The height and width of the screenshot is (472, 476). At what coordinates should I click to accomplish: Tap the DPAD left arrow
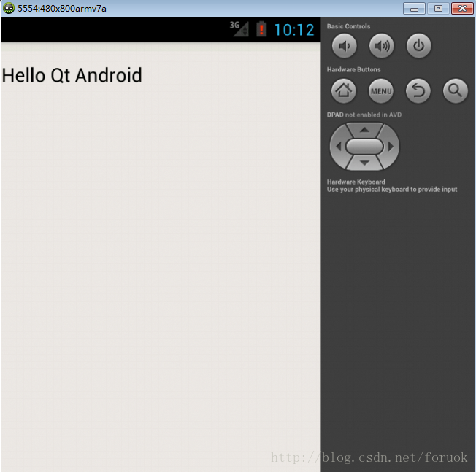339,147
